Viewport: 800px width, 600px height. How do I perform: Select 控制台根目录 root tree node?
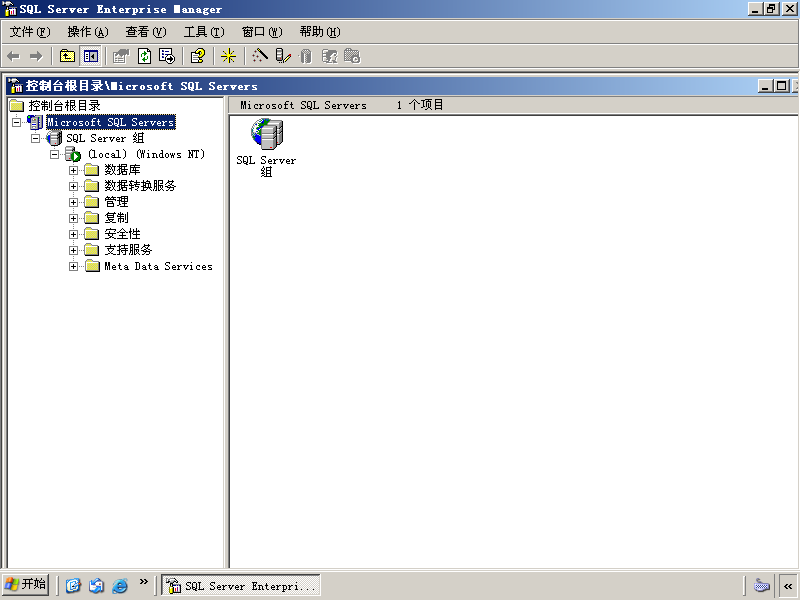[64, 106]
